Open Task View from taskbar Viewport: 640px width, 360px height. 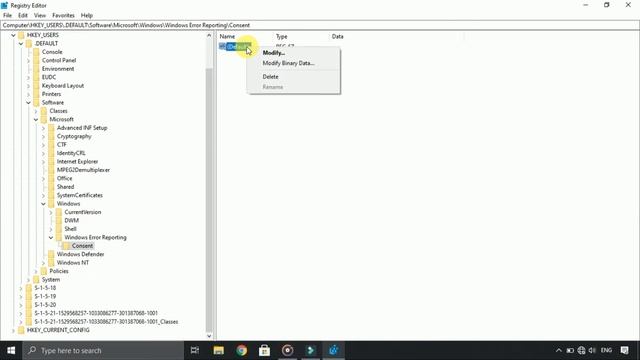click(195, 351)
